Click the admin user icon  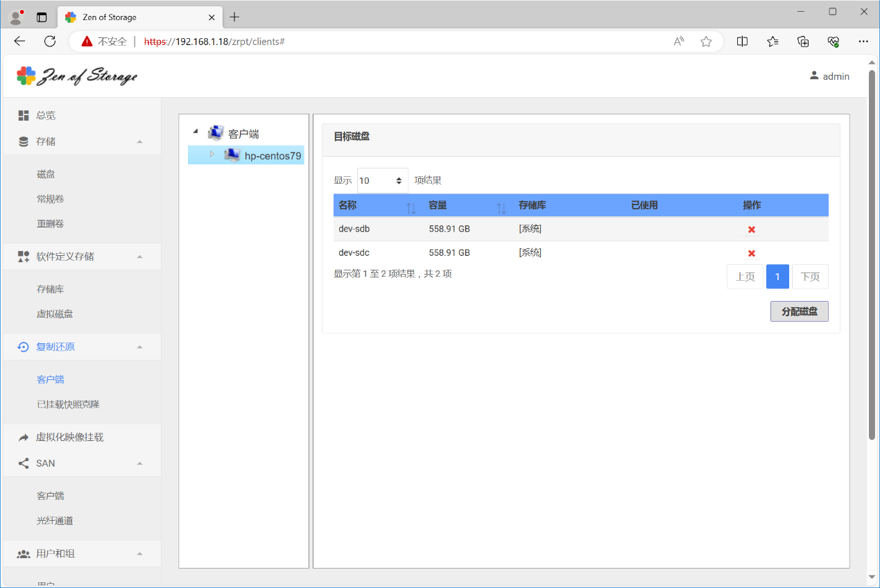tap(814, 76)
